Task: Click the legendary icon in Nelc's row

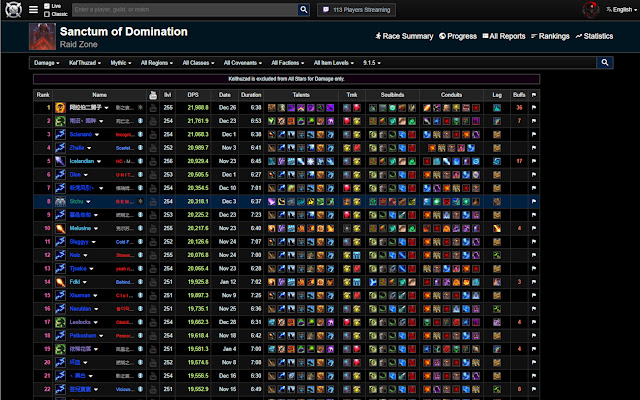Action: (x=497, y=255)
